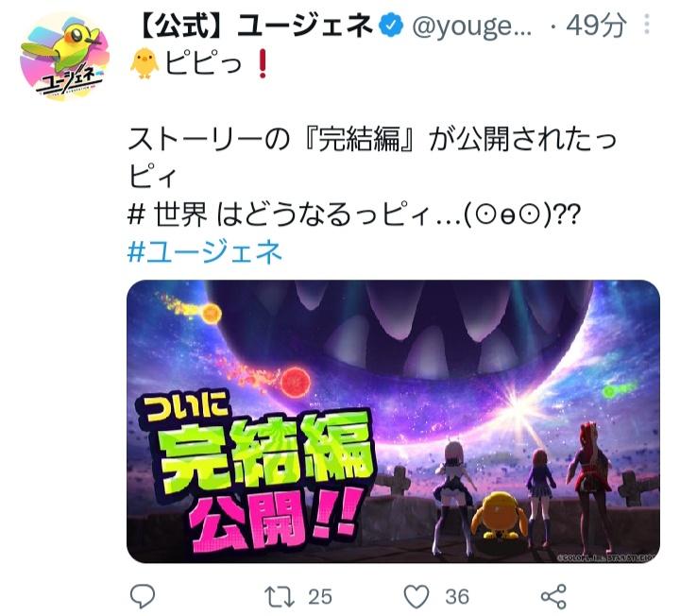Click the # 世界 はどうなるっピィ text line
The width and height of the screenshot is (680, 616).
click(354, 214)
